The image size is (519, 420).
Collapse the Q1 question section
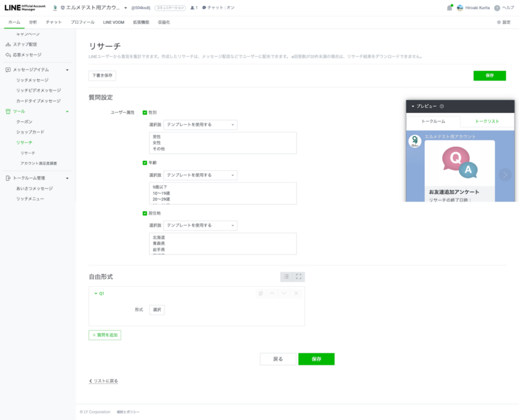96,293
